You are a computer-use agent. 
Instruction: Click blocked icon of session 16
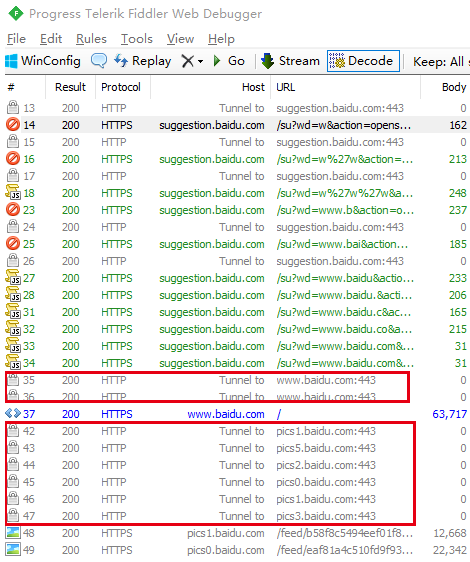[13, 158]
